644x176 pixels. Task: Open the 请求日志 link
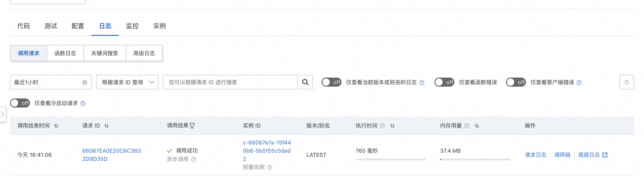pos(535,155)
